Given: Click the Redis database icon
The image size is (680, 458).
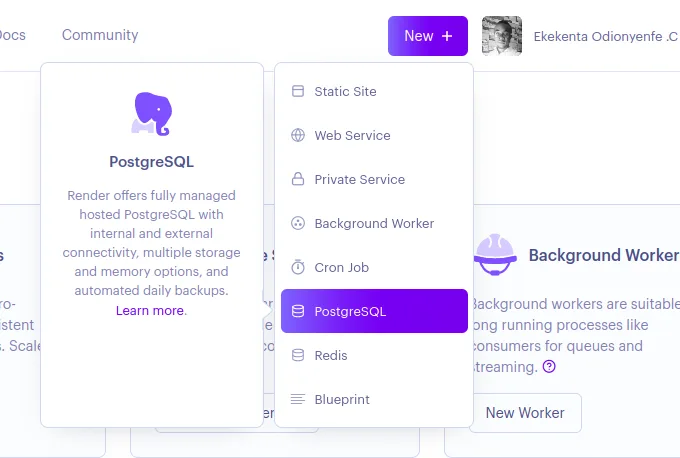Looking at the screenshot, I should tap(298, 355).
